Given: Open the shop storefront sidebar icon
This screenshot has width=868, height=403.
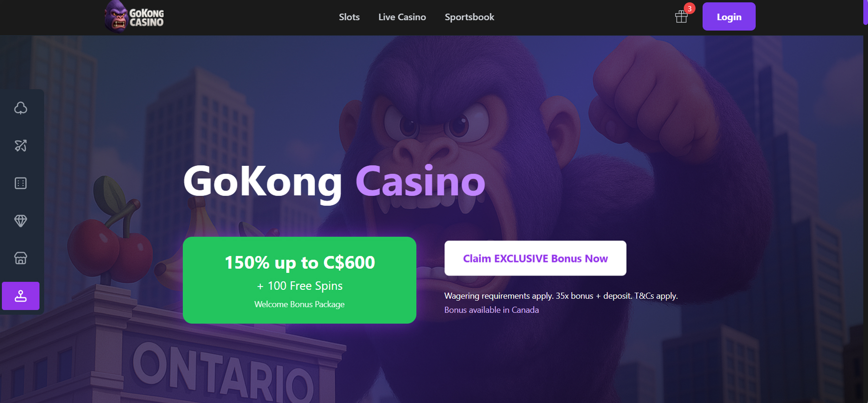Looking at the screenshot, I should click(21, 258).
